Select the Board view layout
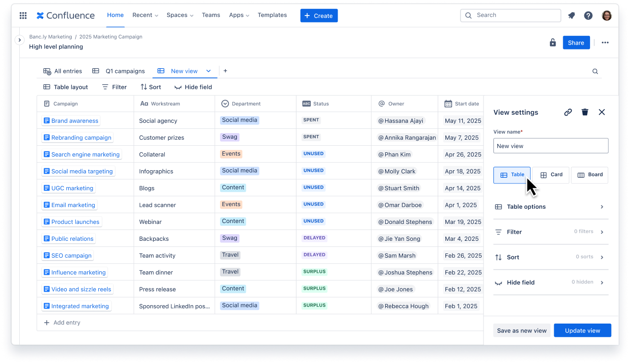Viewport: 630px width, 364px height. pyautogui.click(x=590, y=174)
